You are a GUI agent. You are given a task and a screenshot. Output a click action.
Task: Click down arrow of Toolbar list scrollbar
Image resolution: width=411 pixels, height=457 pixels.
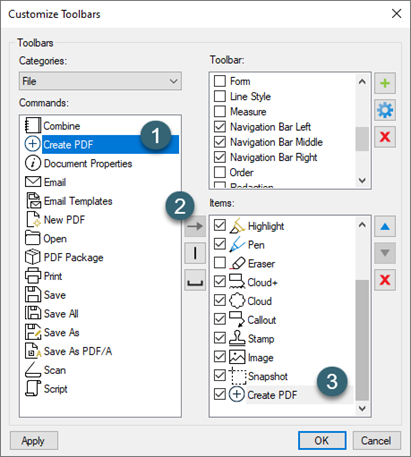pos(362,180)
